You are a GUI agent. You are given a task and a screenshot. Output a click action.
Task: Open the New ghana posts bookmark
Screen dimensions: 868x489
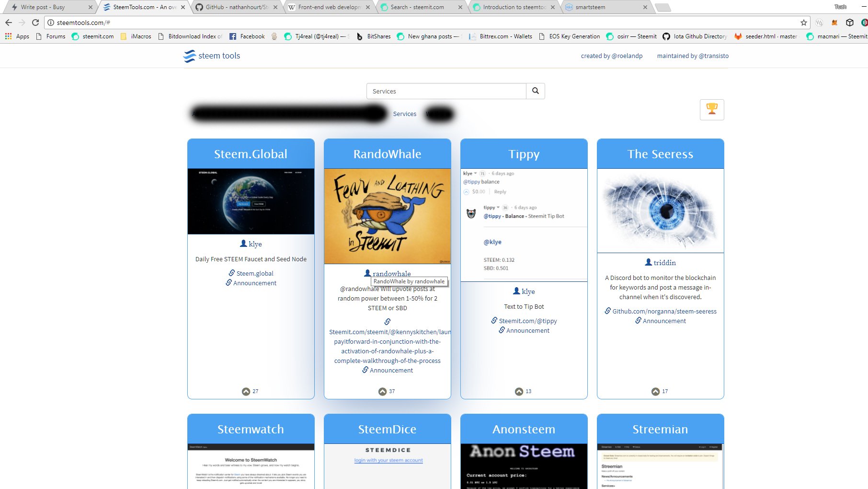[428, 36]
